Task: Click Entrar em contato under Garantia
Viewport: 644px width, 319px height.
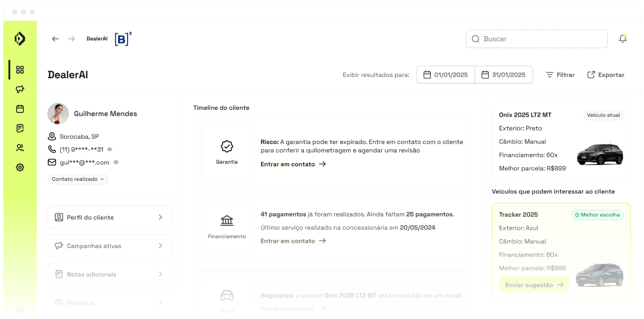Action: coord(293,164)
